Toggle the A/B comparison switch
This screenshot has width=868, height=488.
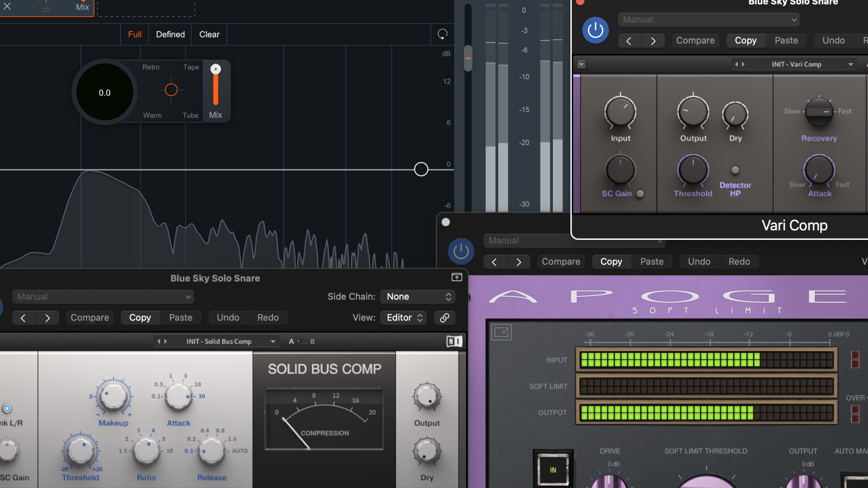(302, 342)
